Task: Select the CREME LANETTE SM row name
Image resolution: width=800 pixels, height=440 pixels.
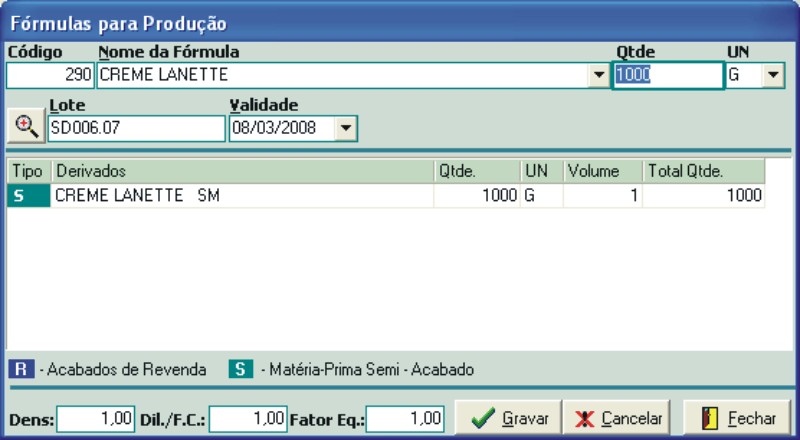Action: coord(242,195)
